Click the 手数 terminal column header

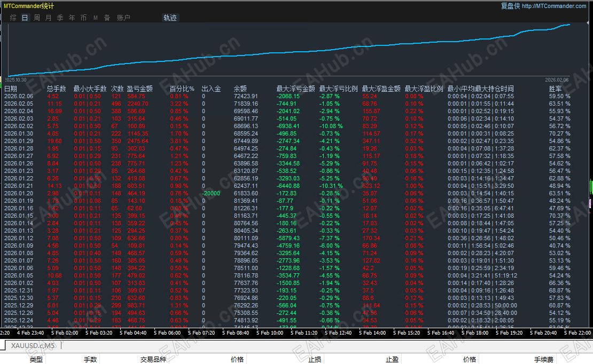[90, 360]
